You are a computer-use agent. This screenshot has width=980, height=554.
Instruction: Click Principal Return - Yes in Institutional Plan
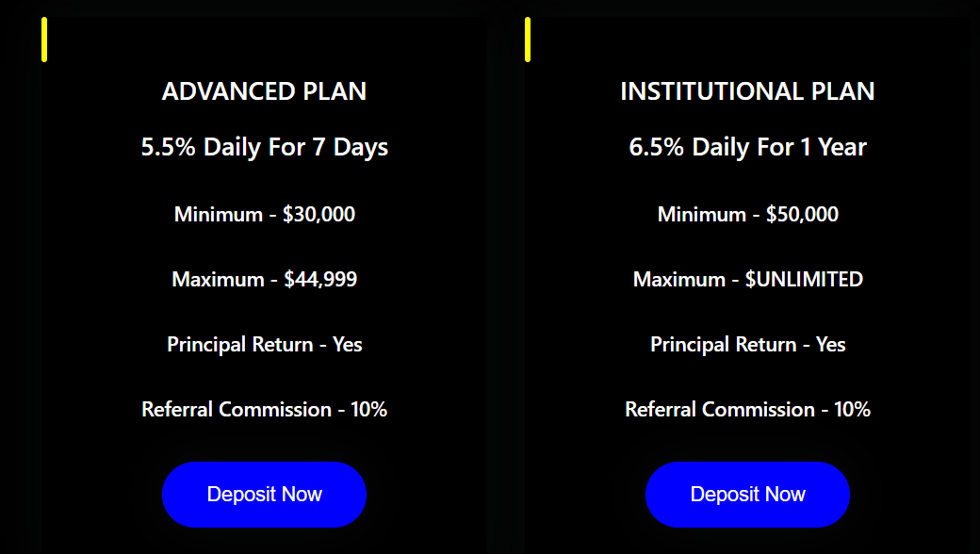pos(747,345)
